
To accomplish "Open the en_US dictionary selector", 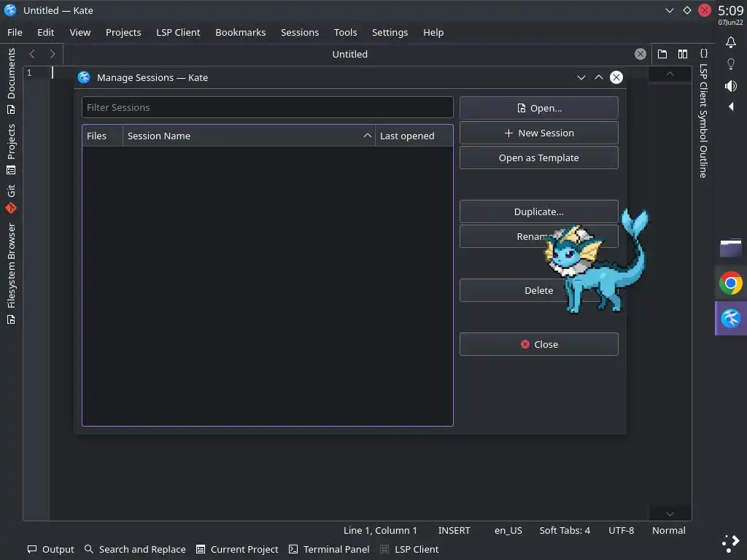I will click(508, 531).
